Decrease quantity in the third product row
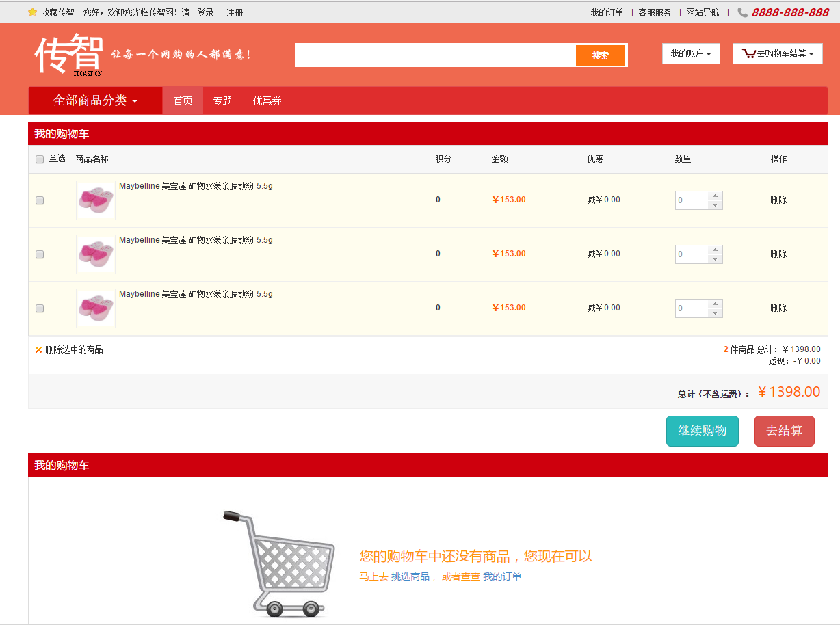Screen dimensions: 840x625 [716, 313]
